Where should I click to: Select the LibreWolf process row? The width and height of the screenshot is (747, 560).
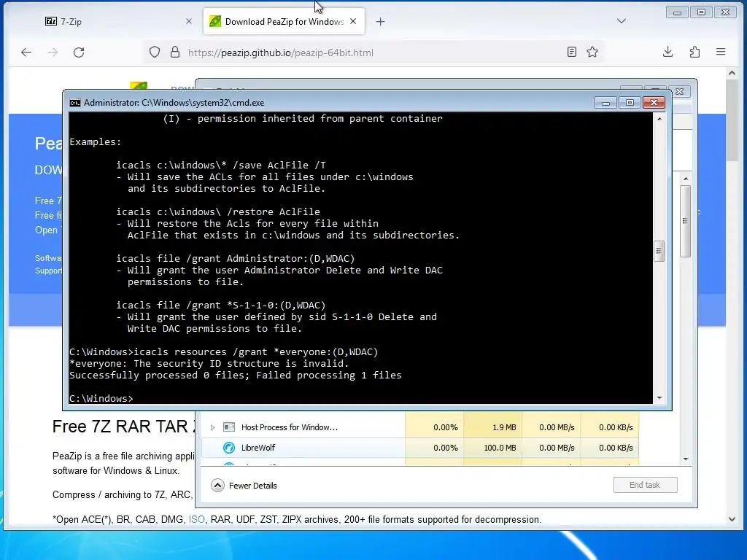click(419, 448)
